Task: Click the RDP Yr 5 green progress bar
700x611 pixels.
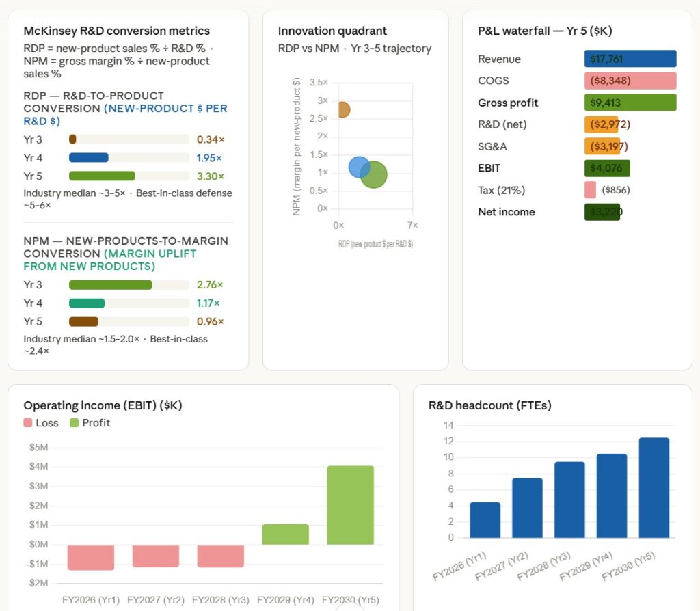Action: pos(102,176)
